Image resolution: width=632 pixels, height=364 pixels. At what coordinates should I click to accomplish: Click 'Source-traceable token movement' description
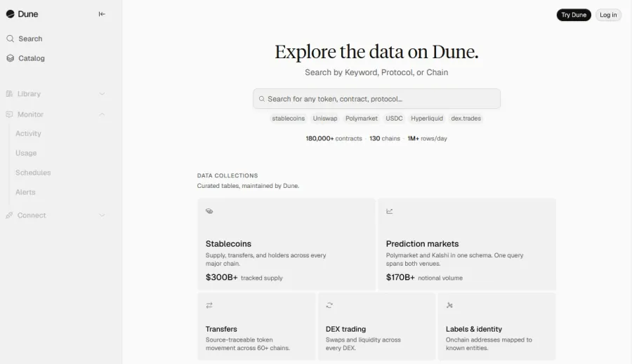(247, 344)
